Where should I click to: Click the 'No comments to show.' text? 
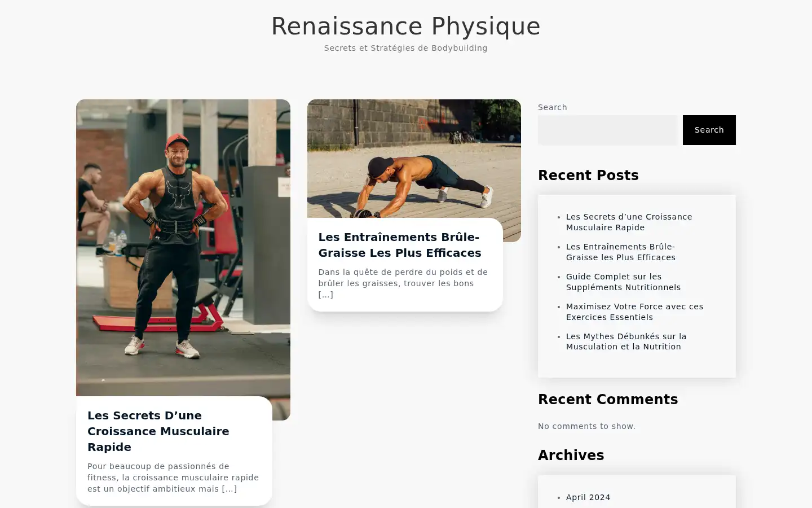point(586,426)
